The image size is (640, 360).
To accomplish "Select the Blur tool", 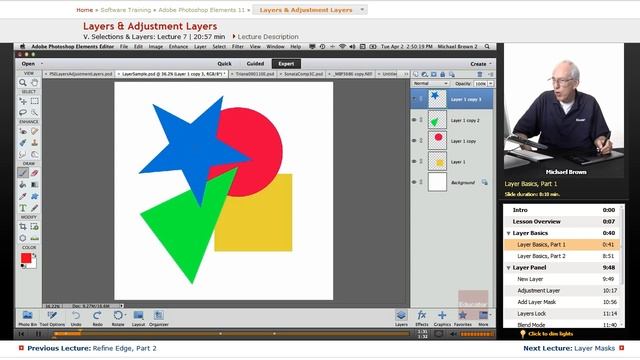I will point(23,154).
